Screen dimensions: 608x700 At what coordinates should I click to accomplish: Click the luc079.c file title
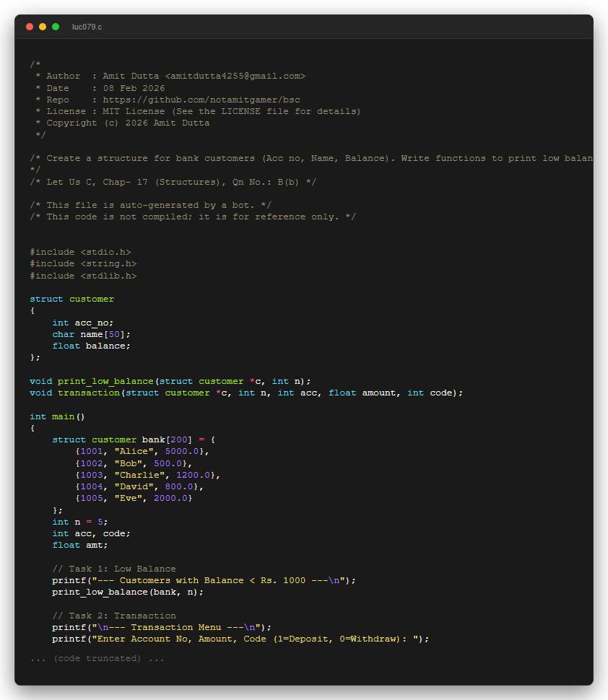(87, 27)
